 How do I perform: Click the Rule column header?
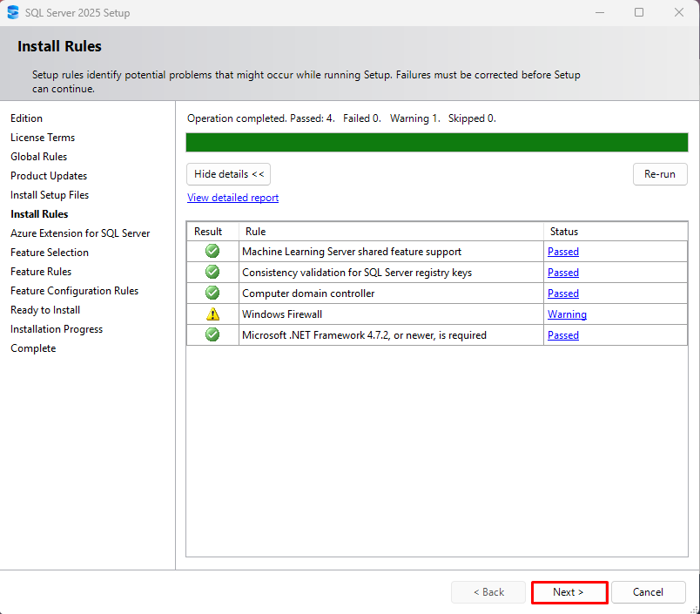click(391, 232)
